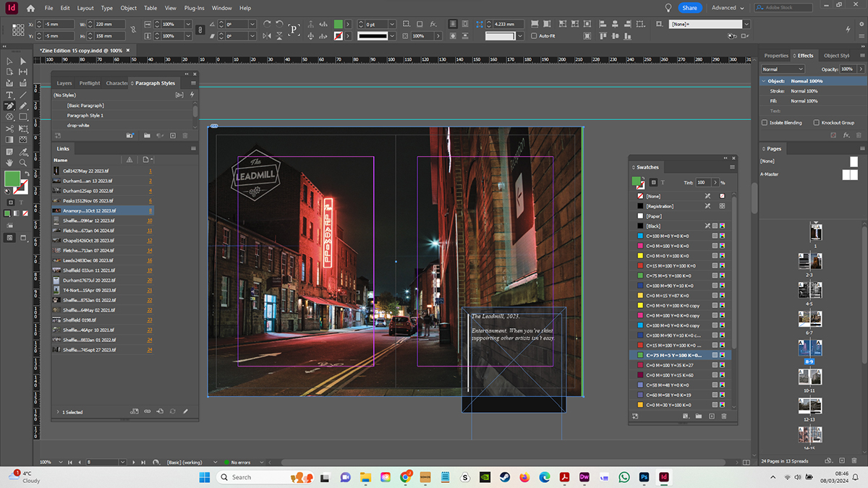Image resolution: width=868 pixels, height=488 pixels.
Task: Open Links panel menu icon
Action: pos(193,148)
